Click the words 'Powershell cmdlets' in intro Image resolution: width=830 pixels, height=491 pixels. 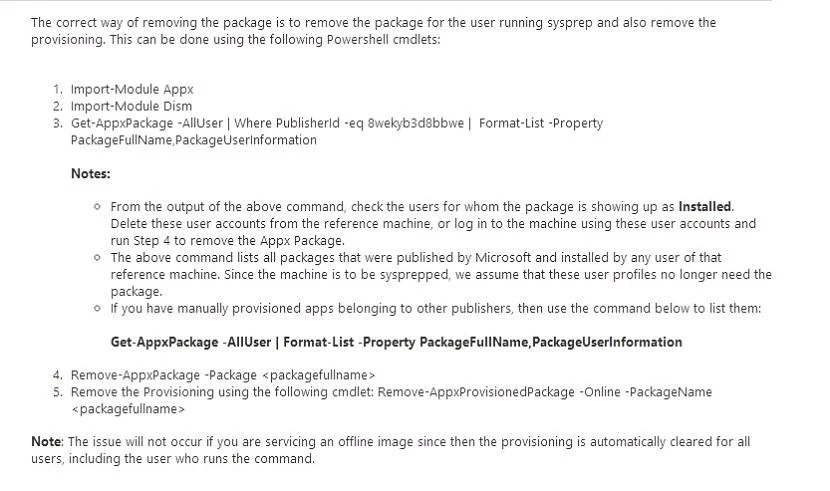click(x=382, y=40)
